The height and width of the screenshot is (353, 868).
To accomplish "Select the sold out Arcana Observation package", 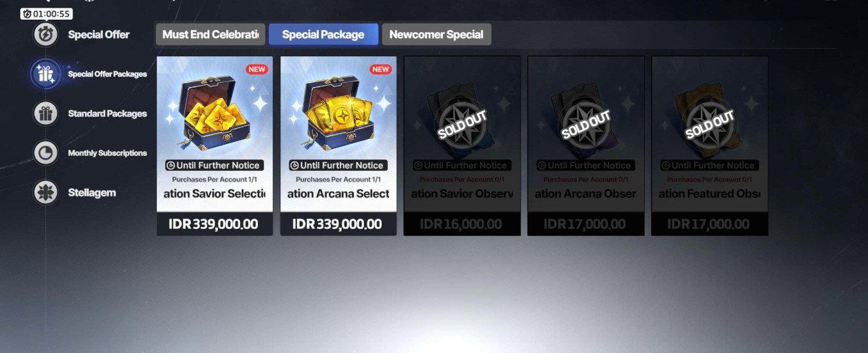I will (x=586, y=146).
